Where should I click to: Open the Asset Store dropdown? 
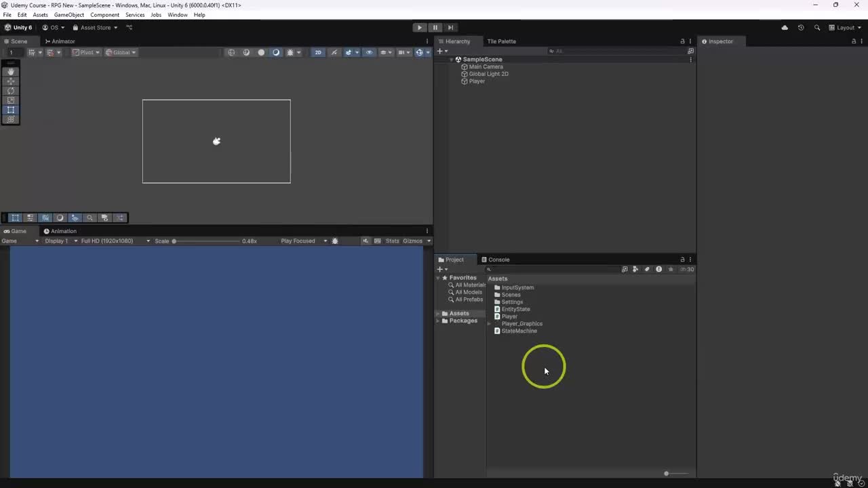pyautogui.click(x=96, y=28)
